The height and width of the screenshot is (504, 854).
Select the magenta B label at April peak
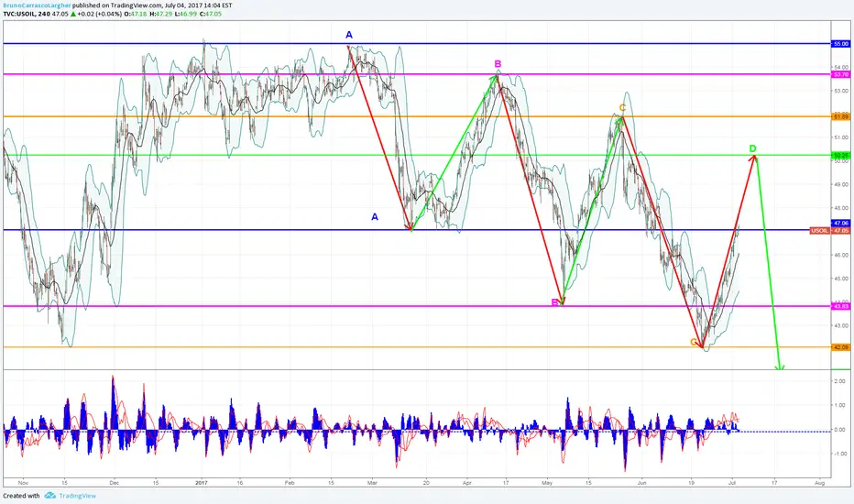(498, 64)
